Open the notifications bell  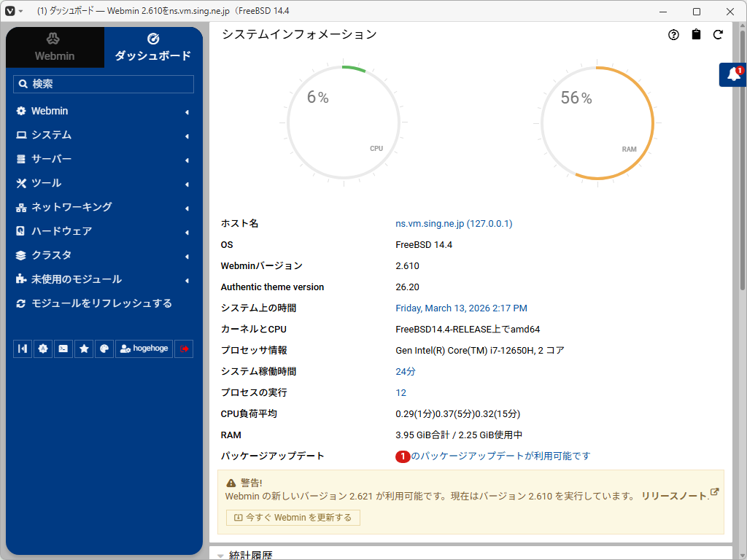(x=734, y=75)
